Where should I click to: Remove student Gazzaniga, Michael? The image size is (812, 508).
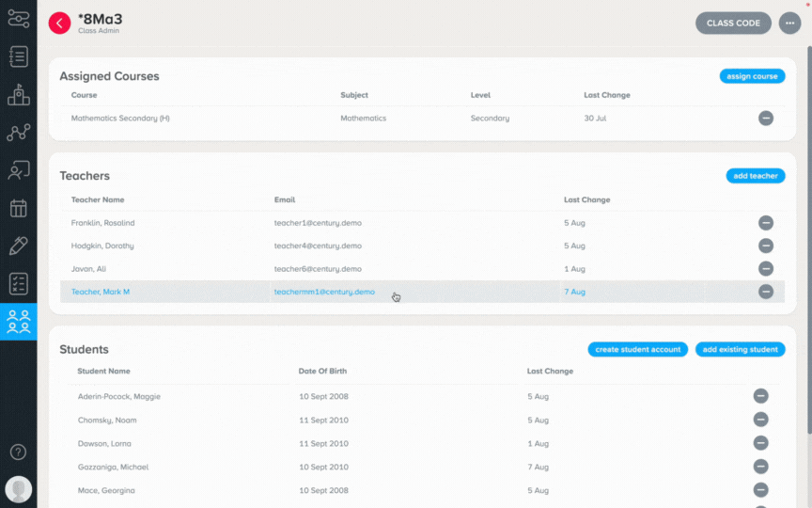click(x=760, y=467)
